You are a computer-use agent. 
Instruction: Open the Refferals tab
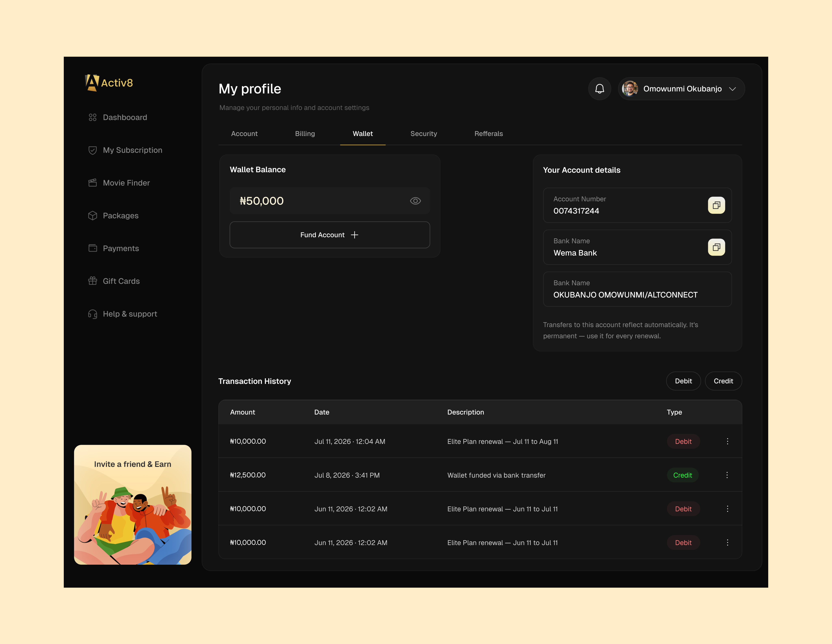(x=488, y=134)
